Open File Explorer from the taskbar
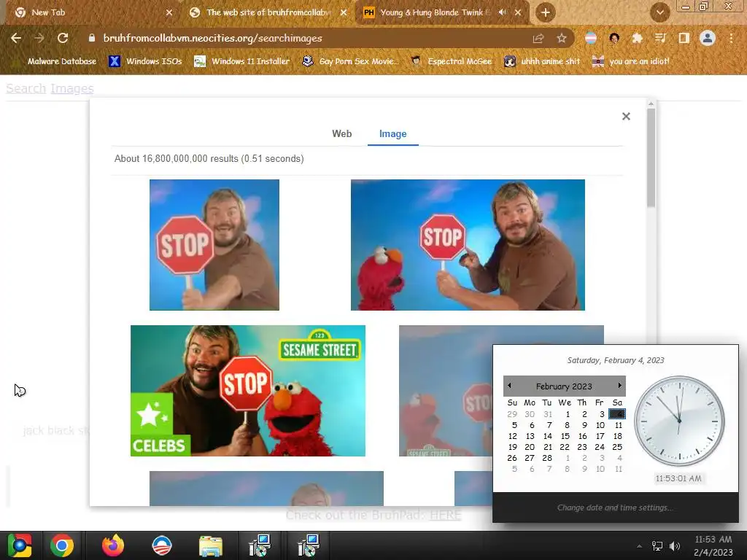The image size is (747, 560). (x=211, y=545)
